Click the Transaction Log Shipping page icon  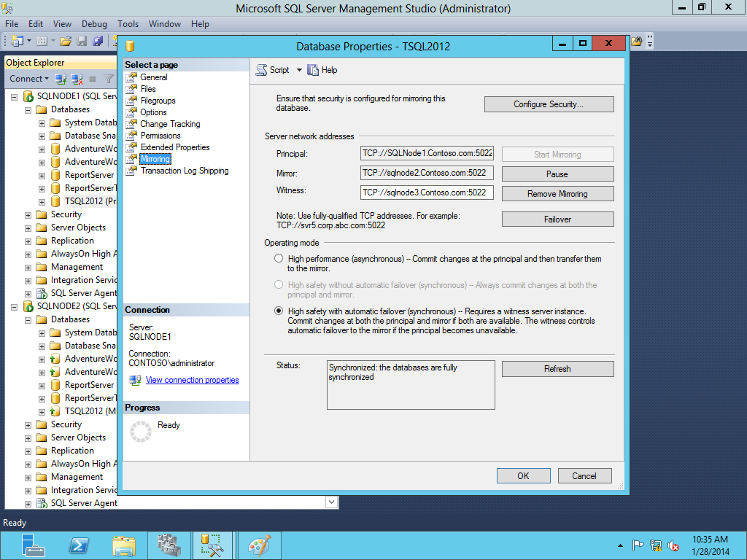coord(131,171)
